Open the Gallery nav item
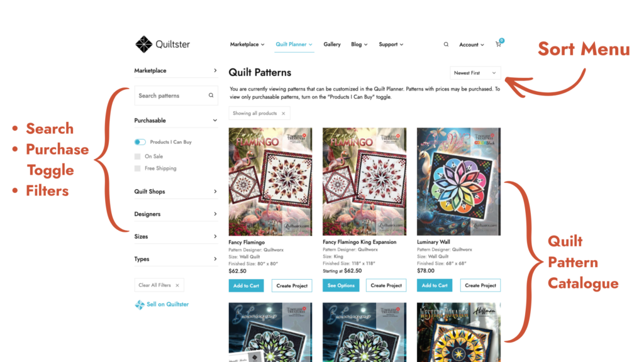Viewport: 644px width, 362px height. [x=332, y=45]
